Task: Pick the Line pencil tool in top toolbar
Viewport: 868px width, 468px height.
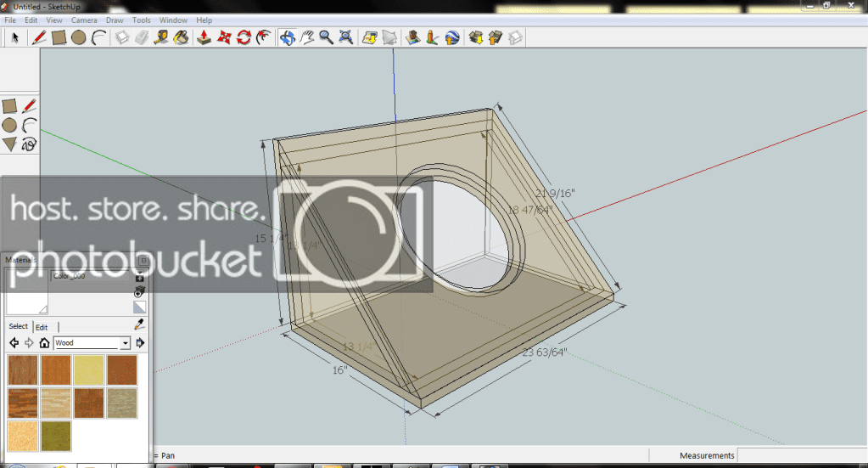Action: click(39, 37)
